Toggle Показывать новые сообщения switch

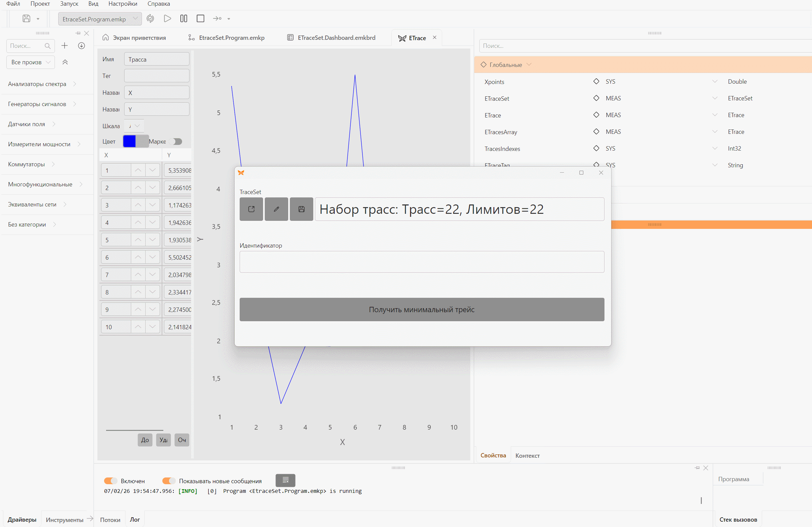(169, 481)
